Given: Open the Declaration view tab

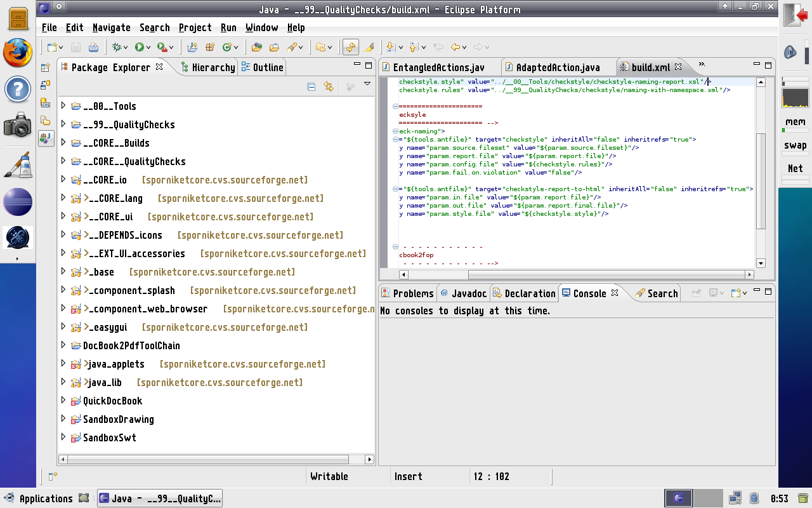Looking at the screenshot, I should click(524, 293).
